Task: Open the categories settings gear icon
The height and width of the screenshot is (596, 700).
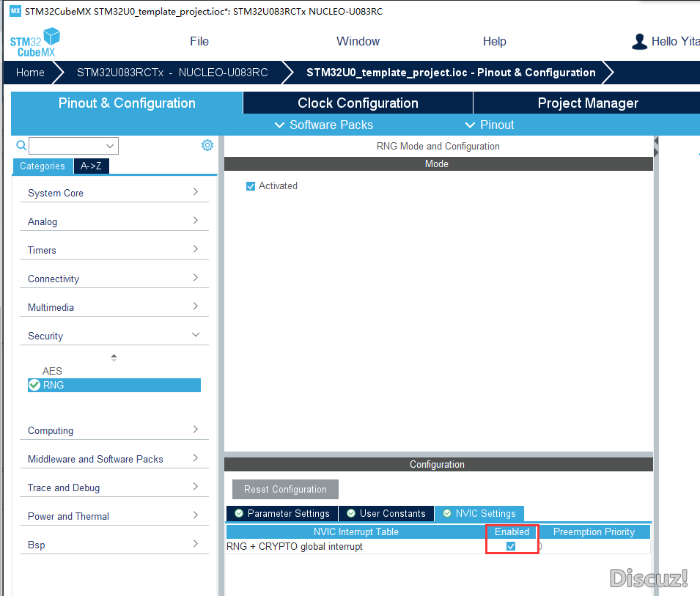Action: tap(207, 145)
